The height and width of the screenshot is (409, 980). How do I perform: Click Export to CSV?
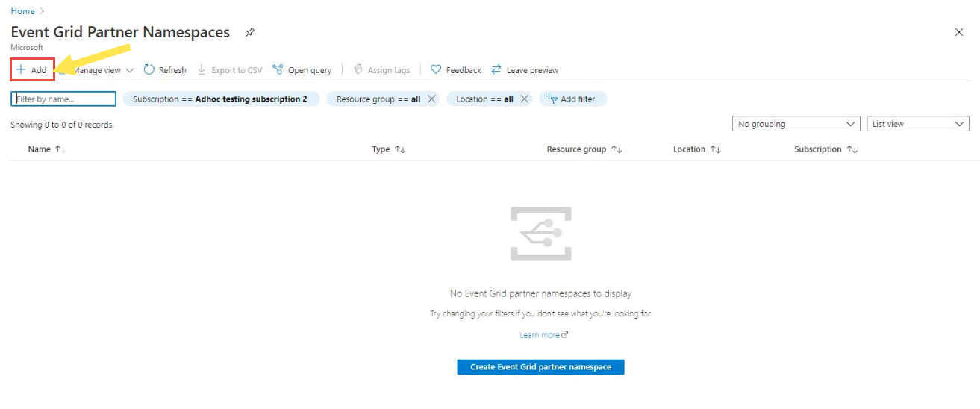point(230,70)
